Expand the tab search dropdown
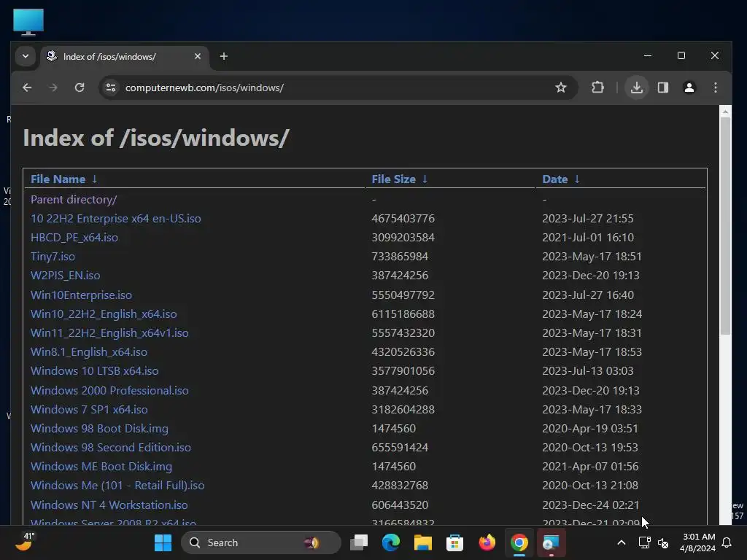Image resolution: width=747 pixels, height=560 pixels. pos(26,56)
